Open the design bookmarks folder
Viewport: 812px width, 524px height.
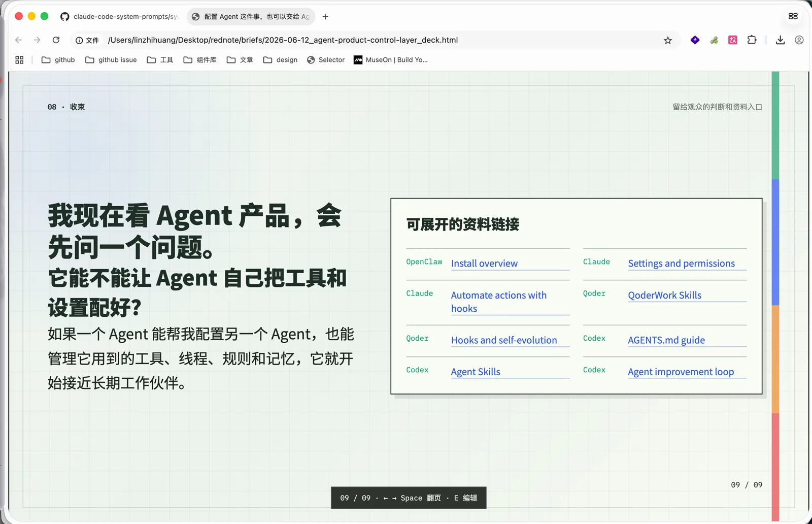coord(280,60)
